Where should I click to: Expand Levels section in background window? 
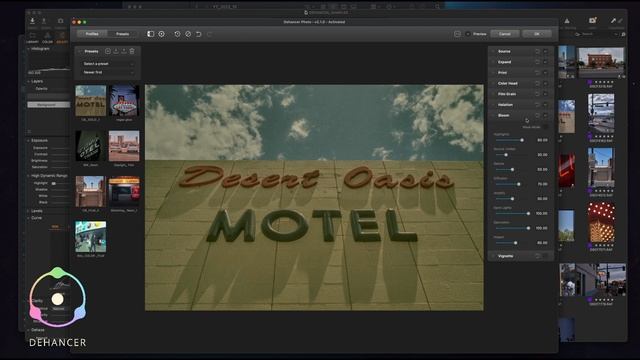coord(29,211)
